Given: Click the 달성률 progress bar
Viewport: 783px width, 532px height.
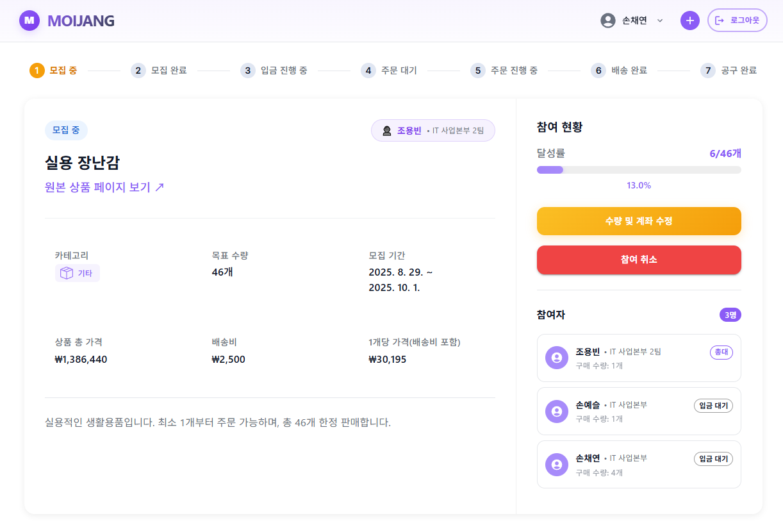Looking at the screenshot, I should click(x=639, y=170).
